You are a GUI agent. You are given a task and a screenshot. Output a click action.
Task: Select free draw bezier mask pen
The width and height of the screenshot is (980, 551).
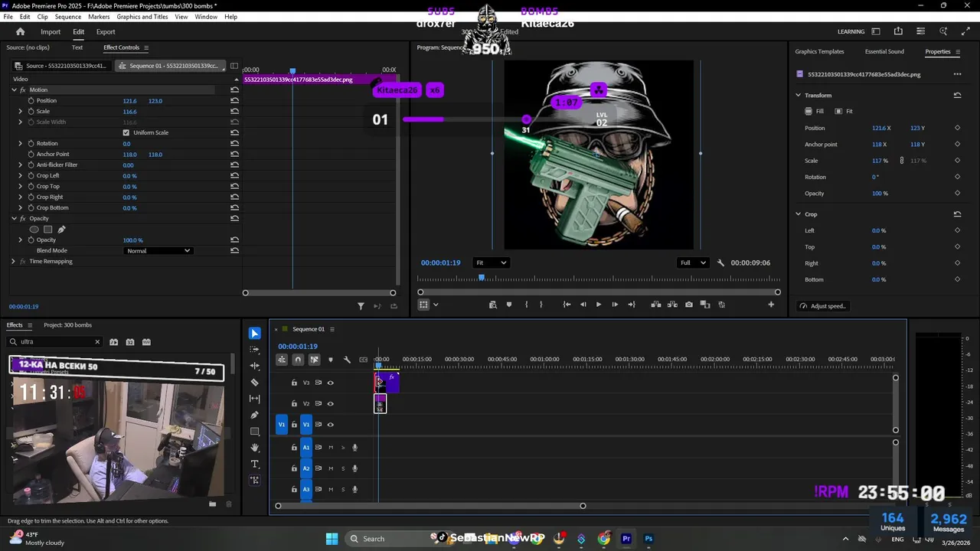tap(61, 230)
